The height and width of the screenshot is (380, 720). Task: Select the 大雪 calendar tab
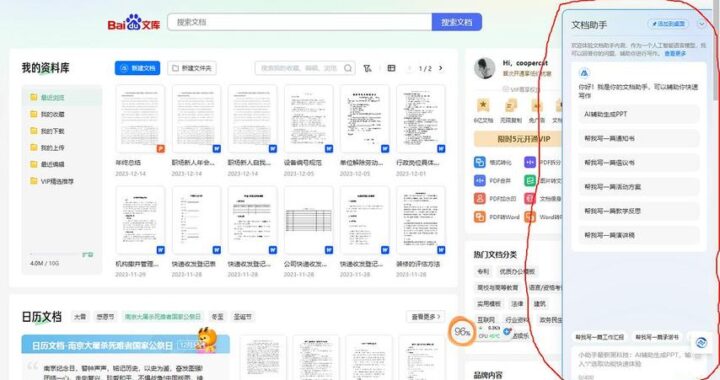point(80,317)
